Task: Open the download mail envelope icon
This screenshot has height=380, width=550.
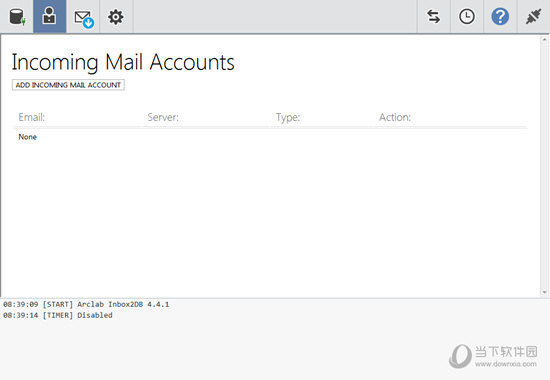Action: [83, 18]
